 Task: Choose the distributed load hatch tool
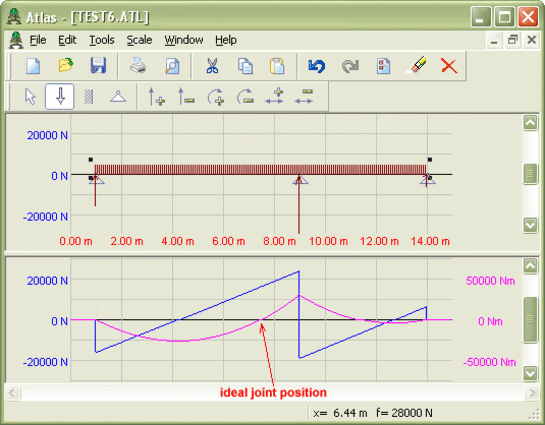point(89,97)
